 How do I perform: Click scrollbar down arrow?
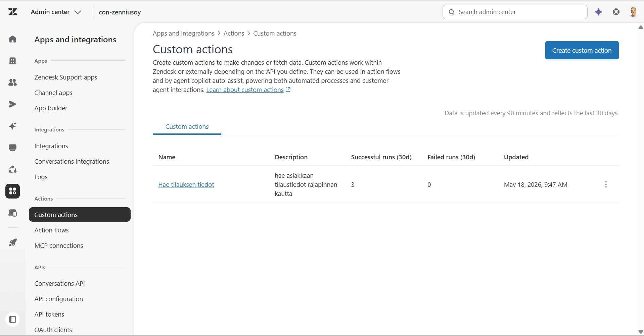click(641, 332)
